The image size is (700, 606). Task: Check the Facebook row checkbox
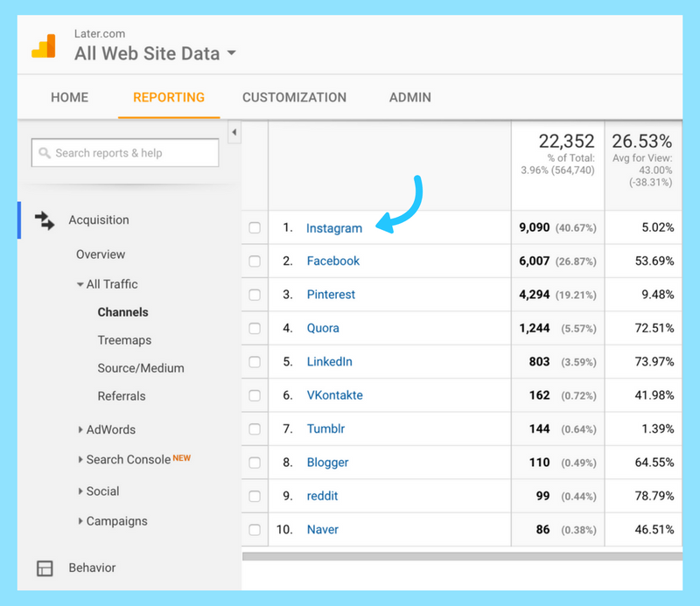255,261
